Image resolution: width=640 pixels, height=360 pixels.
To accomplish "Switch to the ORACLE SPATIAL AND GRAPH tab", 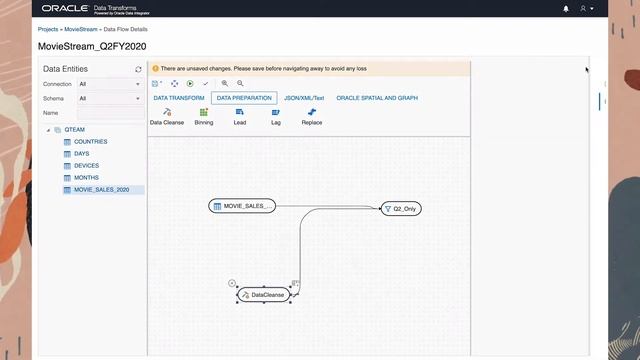I will point(377,98).
